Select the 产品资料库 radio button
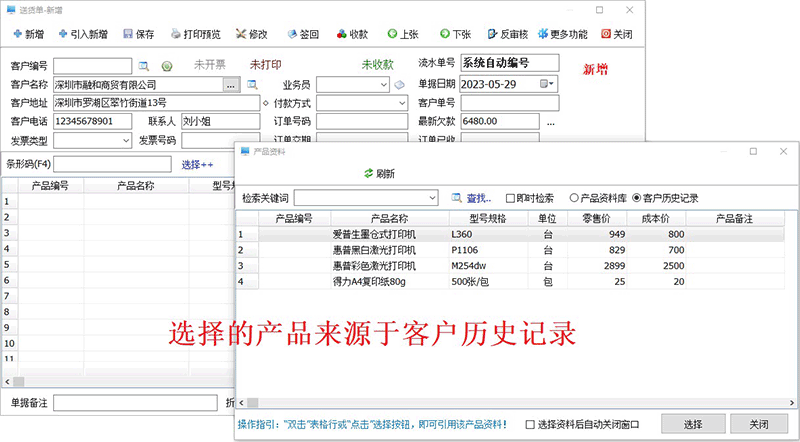800x442 pixels. tap(574, 198)
